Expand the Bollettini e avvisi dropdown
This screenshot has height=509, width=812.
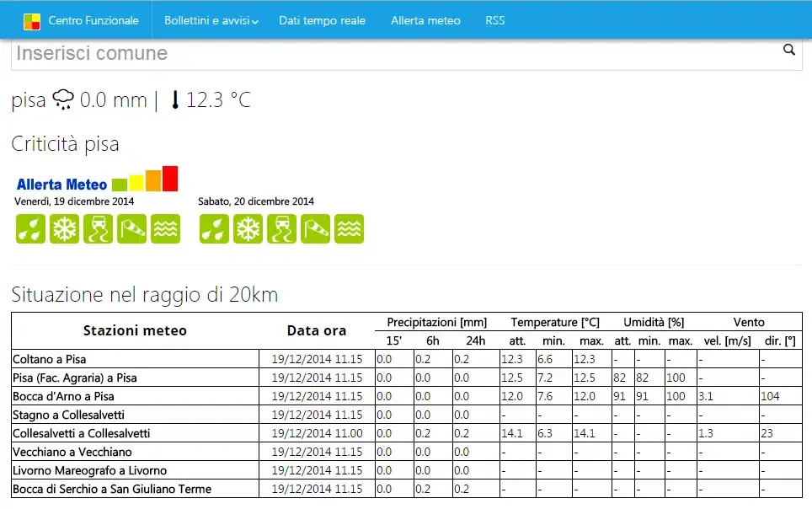[x=211, y=20]
